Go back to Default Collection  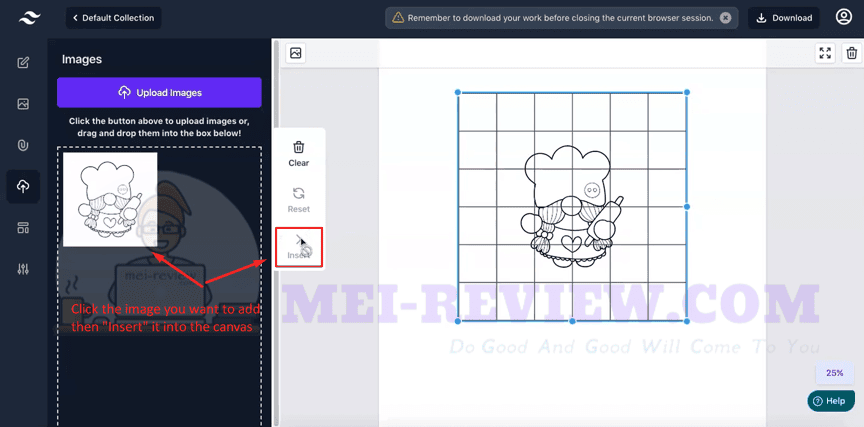[114, 18]
